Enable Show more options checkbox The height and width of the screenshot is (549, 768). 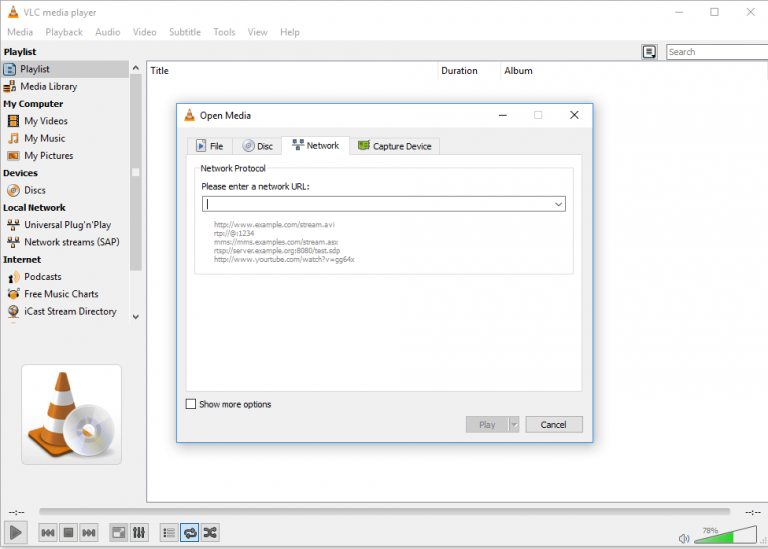(x=191, y=404)
